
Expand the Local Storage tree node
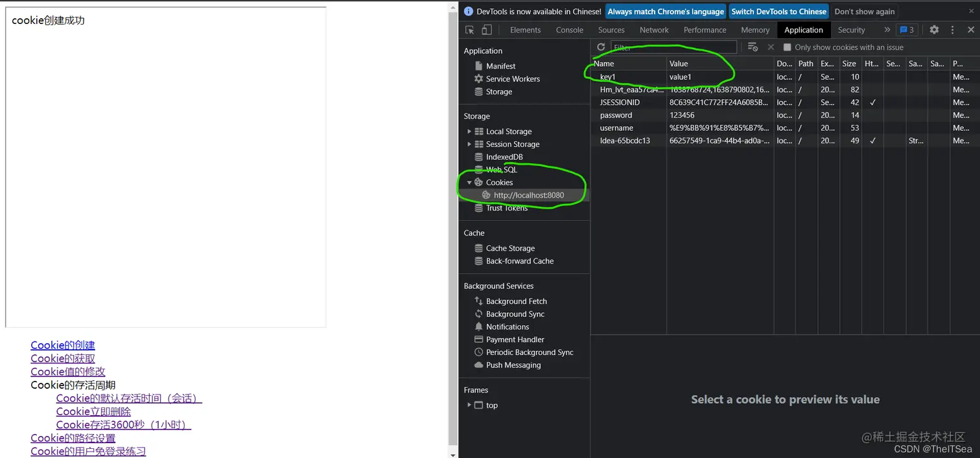pyautogui.click(x=469, y=132)
